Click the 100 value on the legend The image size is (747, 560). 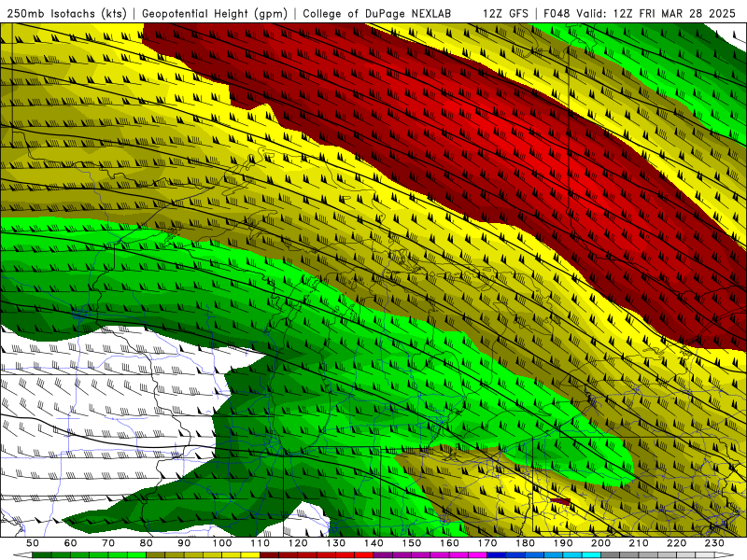click(x=222, y=543)
